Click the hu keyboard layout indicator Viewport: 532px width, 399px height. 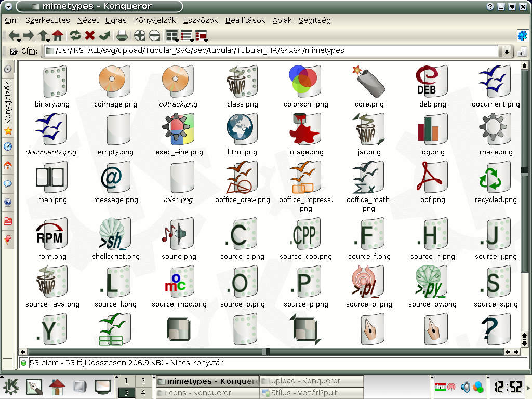click(441, 387)
